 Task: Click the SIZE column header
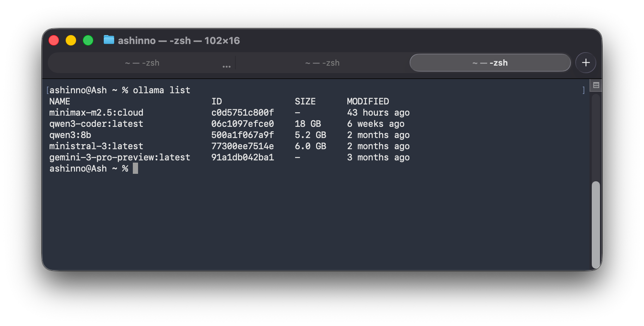tap(305, 101)
